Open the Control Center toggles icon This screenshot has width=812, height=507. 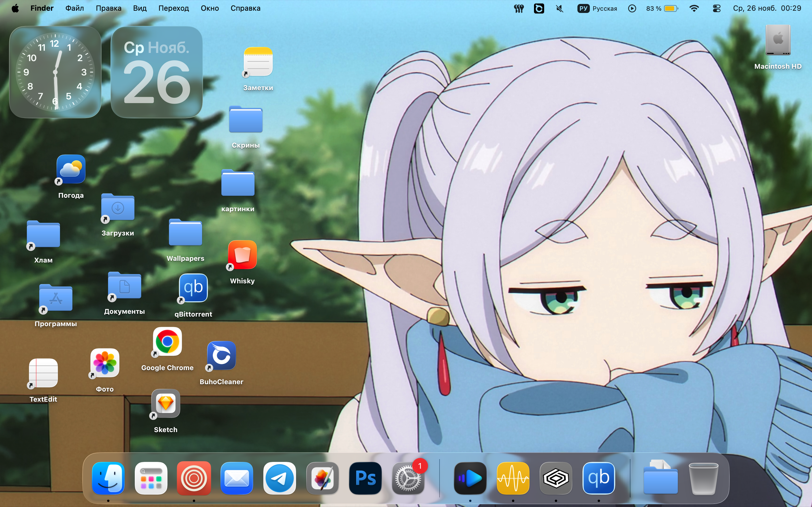(716, 8)
